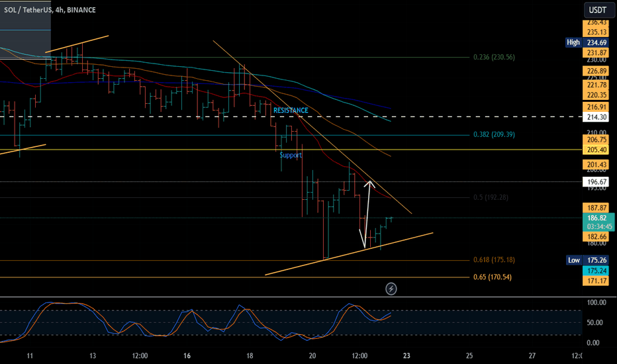Click the 187.87 orange price label
This screenshot has width=617, height=364.
[596, 208]
